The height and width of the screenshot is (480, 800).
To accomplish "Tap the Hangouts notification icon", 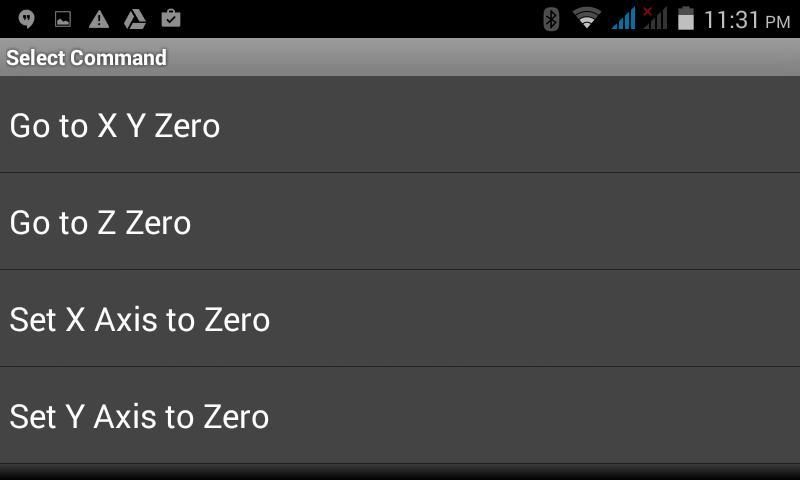I will (27, 19).
